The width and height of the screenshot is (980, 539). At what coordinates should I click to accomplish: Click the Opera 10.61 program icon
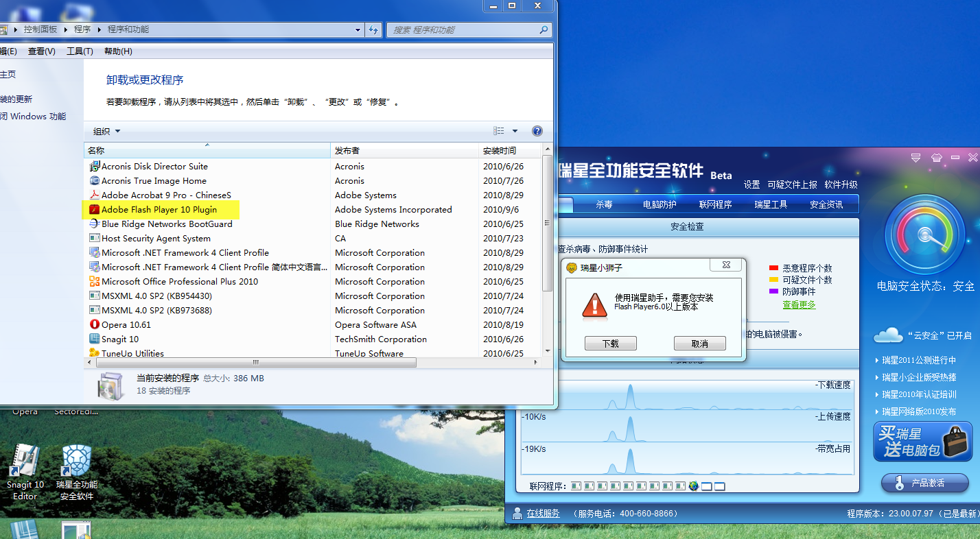(x=95, y=324)
